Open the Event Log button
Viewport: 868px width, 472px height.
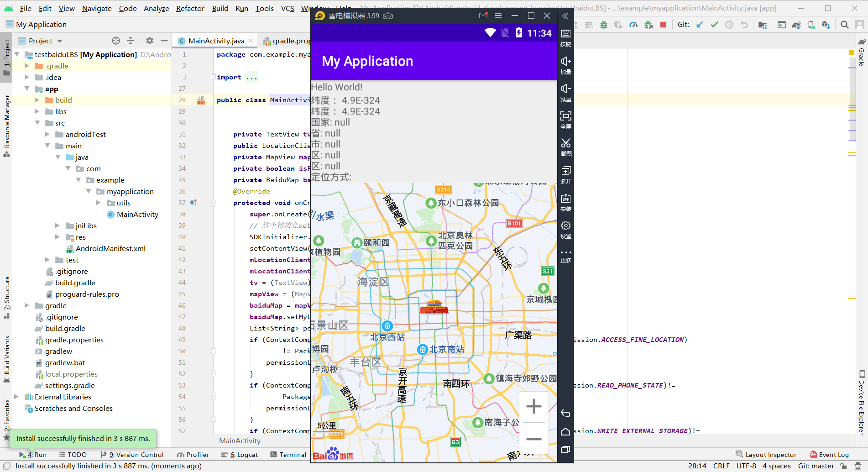(x=829, y=455)
